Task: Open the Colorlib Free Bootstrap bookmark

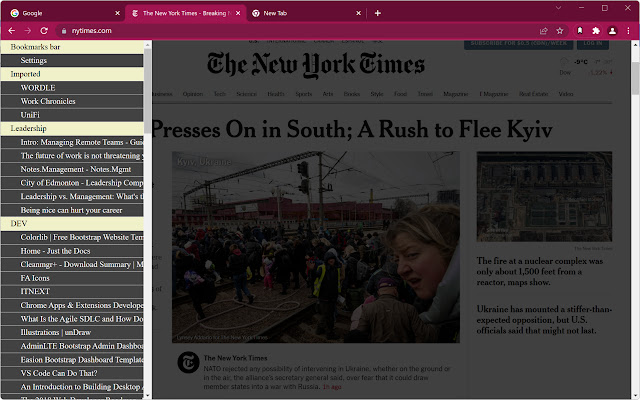Action: [72, 237]
